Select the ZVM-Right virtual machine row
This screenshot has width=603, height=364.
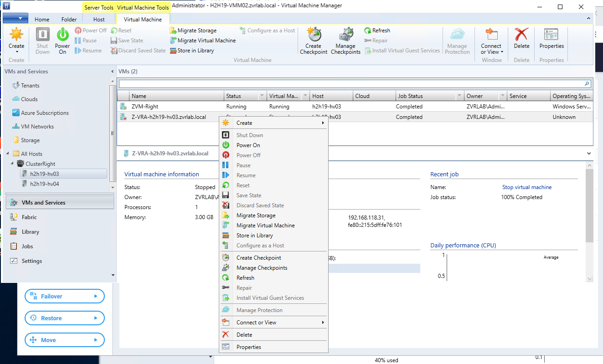355,107
